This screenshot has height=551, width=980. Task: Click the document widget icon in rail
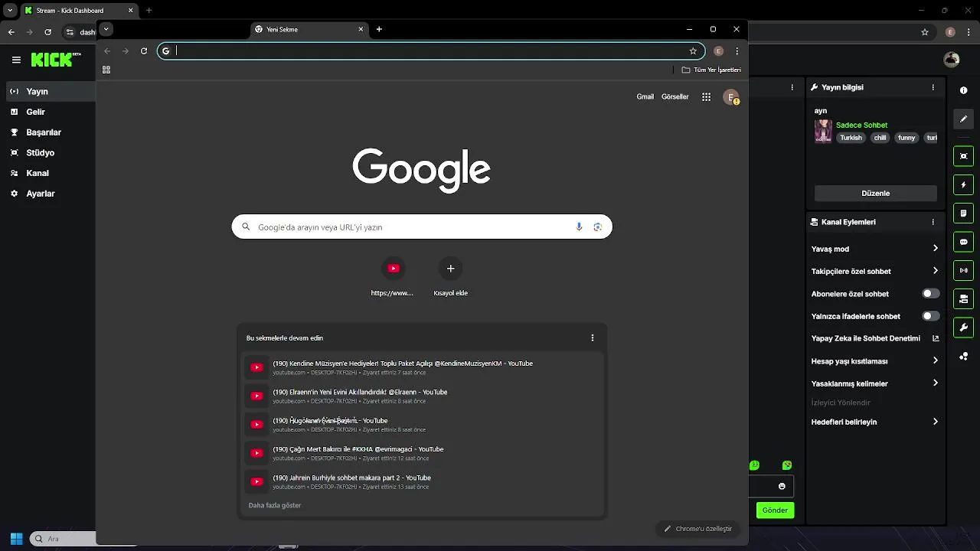(x=963, y=214)
